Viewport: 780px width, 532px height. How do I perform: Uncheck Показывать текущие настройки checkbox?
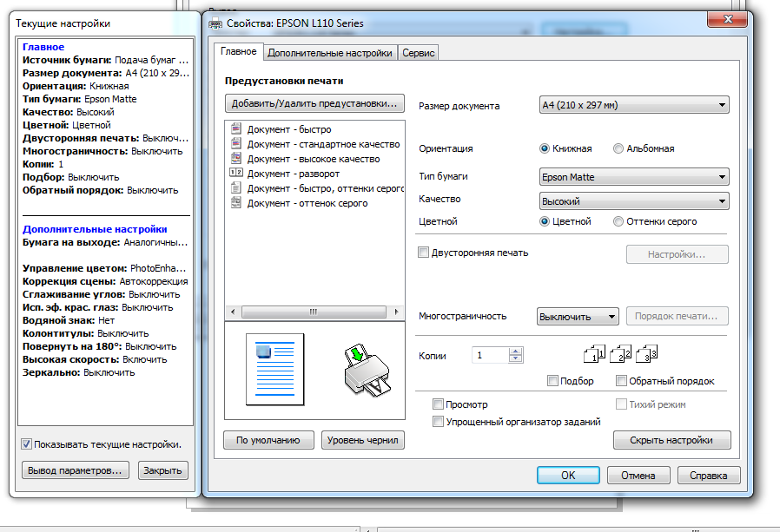click(x=26, y=444)
